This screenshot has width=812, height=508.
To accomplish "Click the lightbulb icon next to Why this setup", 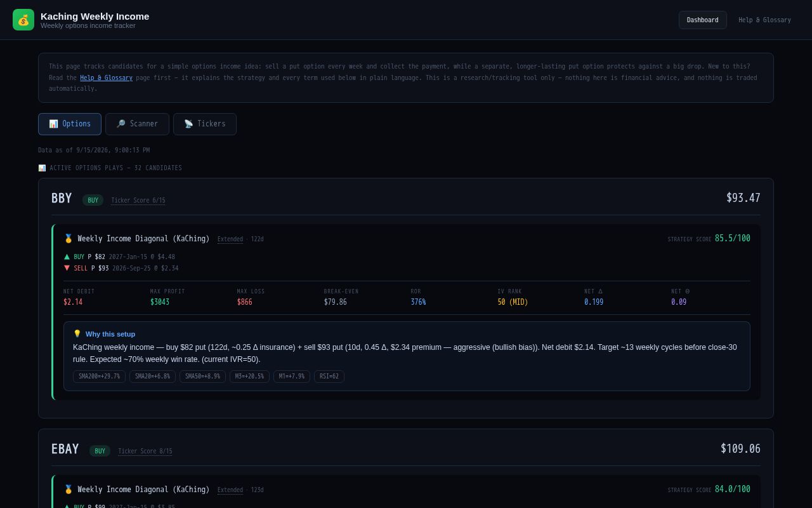I will click(77, 334).
